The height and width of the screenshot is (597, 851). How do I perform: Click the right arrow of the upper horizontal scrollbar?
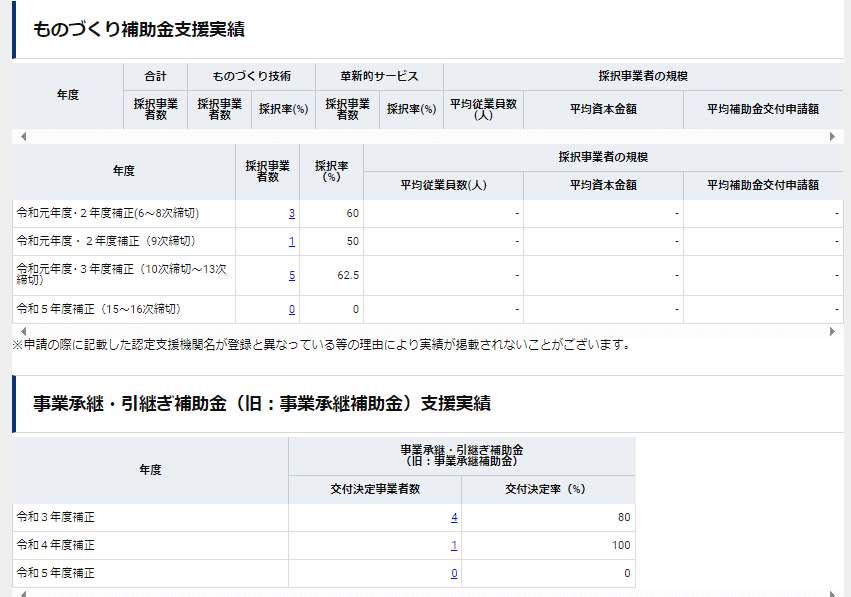(833, 135)
